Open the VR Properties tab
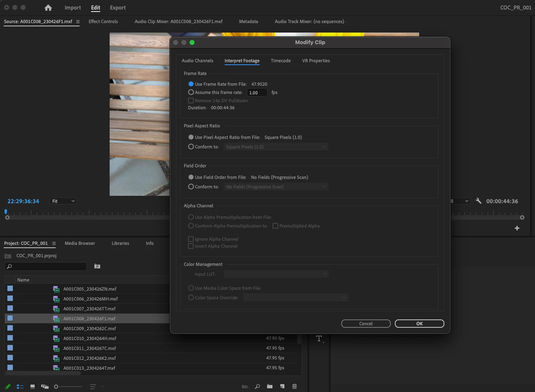This screenshot has height=392, width=535. 316,61
